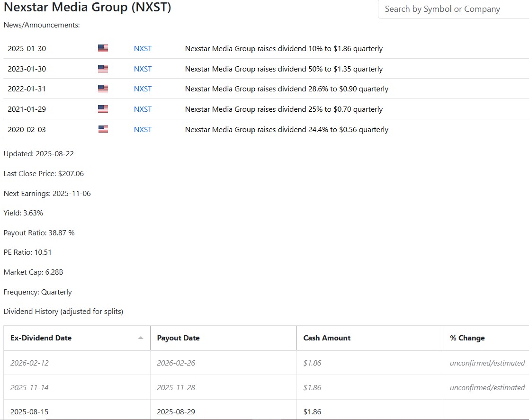Image resolution: width=529 pixels, height=420 pixels.
Task: Click the Next Earnings: 2025-11-06 line
Action: [x=47, y=193]
